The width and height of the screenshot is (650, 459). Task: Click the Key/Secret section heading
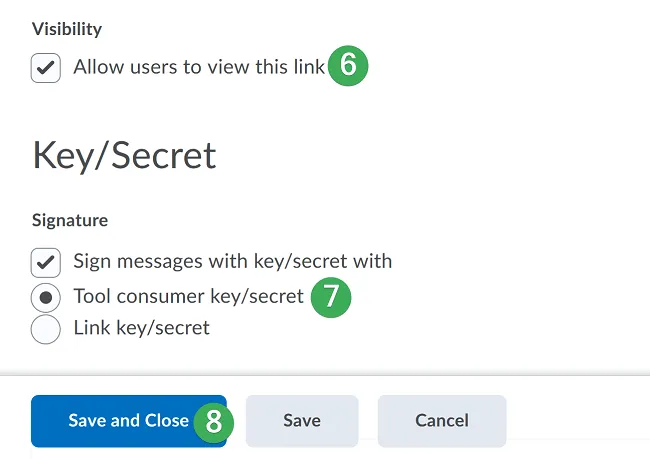click(x=124, y=155)
